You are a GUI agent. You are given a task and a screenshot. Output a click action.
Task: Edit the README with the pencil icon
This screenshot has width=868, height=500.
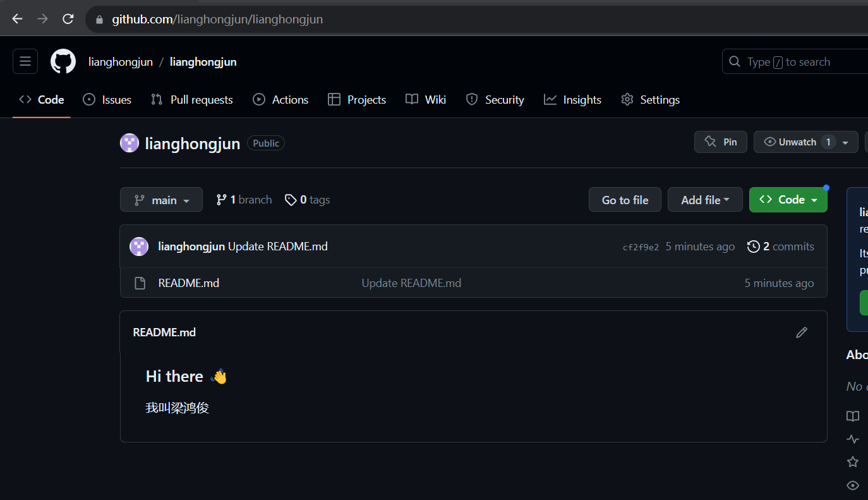(x=802, y=332)
